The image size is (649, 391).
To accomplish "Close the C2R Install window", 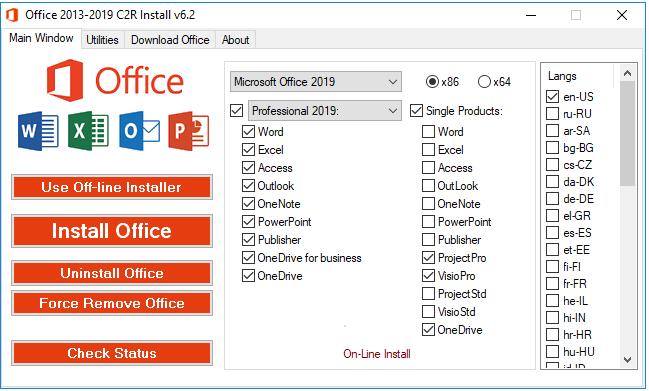I will (622, 15).
